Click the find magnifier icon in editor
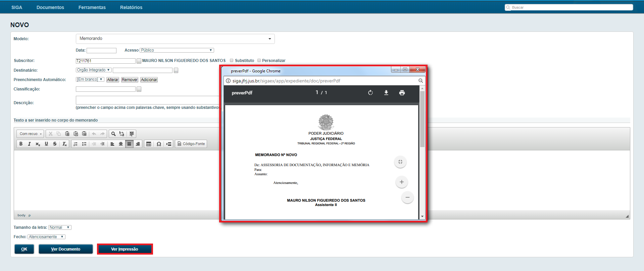The image size is (644, 271). click(113, 134)
